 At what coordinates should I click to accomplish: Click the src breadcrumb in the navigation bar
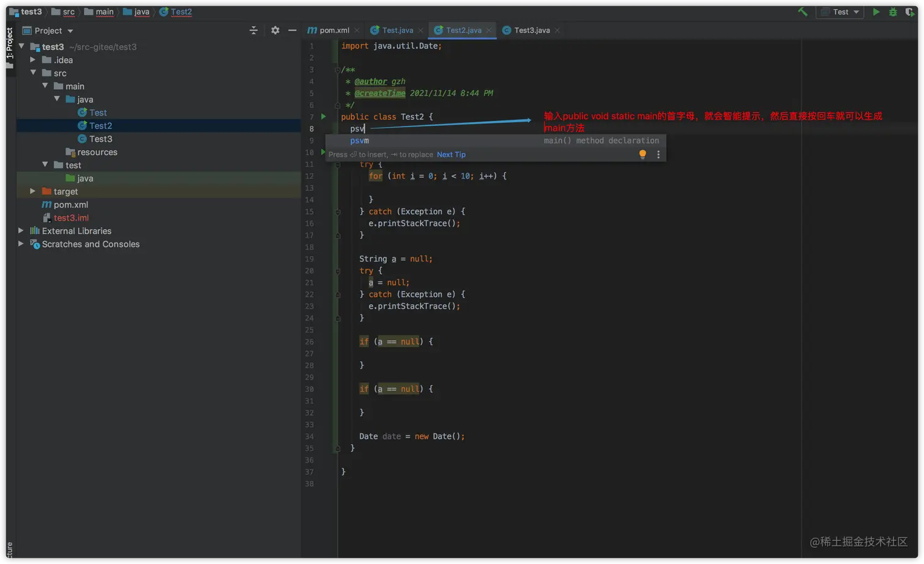[63, 12]
